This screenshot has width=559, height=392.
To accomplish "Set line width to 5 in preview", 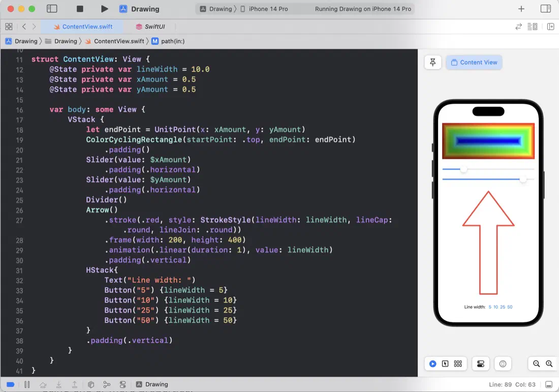I will pyautogui.click(x=490, y=307).
